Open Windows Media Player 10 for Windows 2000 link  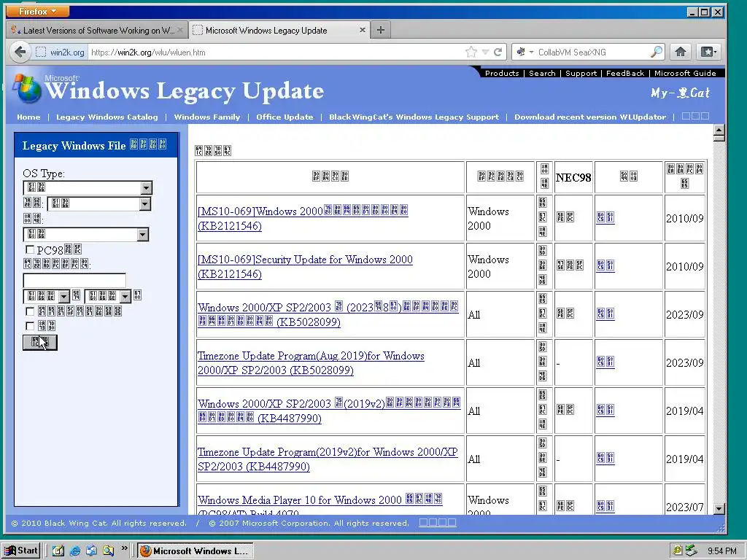tap(320, 505)
